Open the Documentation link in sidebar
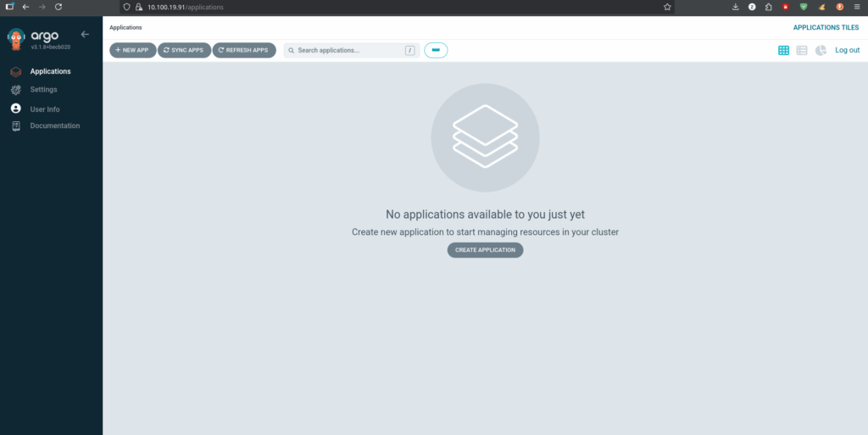 coord(54,126)
